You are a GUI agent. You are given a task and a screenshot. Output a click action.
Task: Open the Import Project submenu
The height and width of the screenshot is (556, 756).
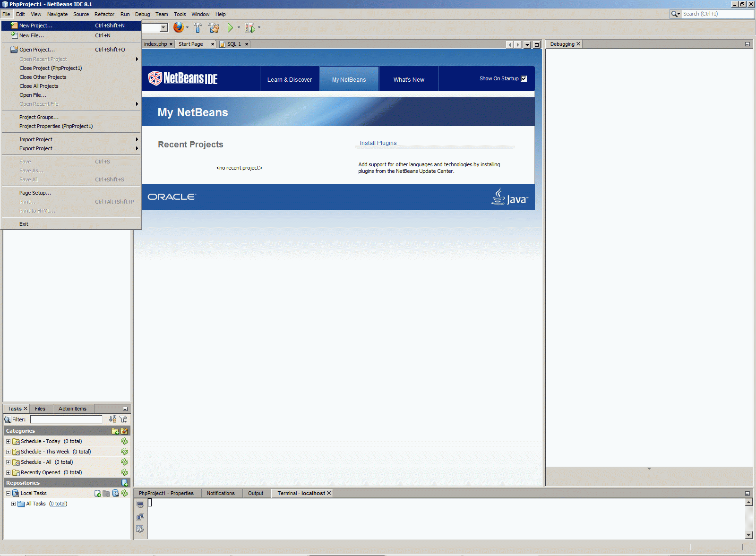71,139
